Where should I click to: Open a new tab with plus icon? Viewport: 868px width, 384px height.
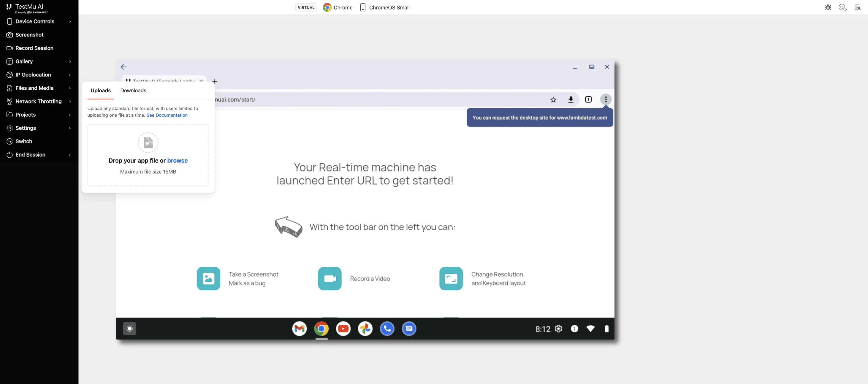tap(215, 82)
